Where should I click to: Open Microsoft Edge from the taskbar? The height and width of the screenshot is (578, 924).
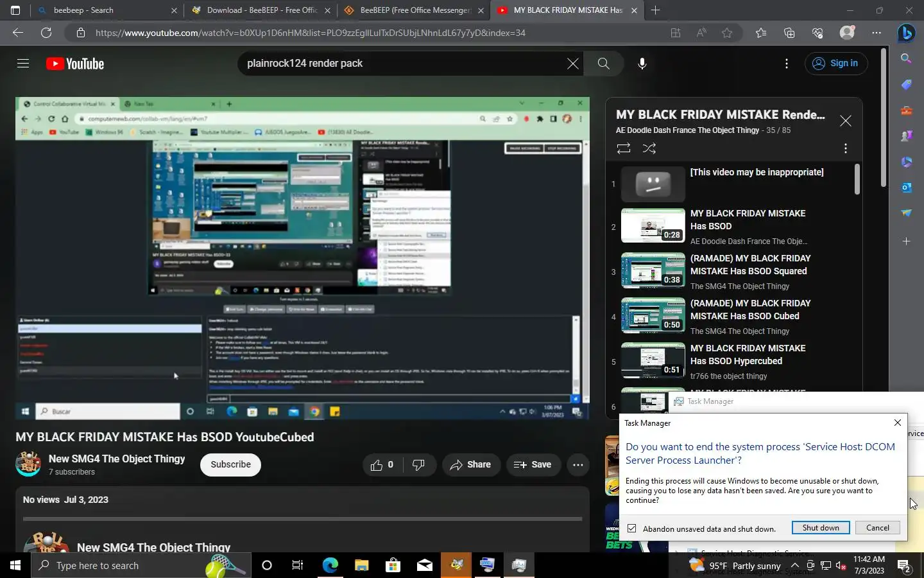(x=330, y=565)
